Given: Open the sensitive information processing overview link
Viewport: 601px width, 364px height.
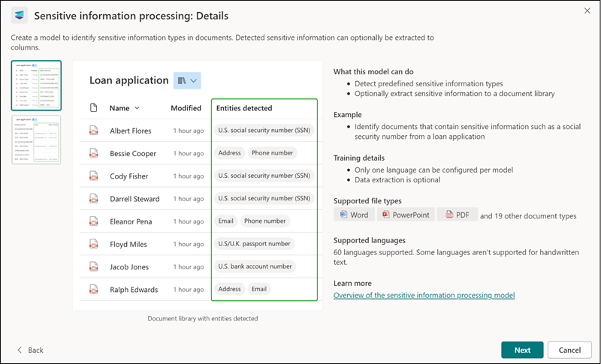Looking at the screenshot, I should (x=424, y=295).
